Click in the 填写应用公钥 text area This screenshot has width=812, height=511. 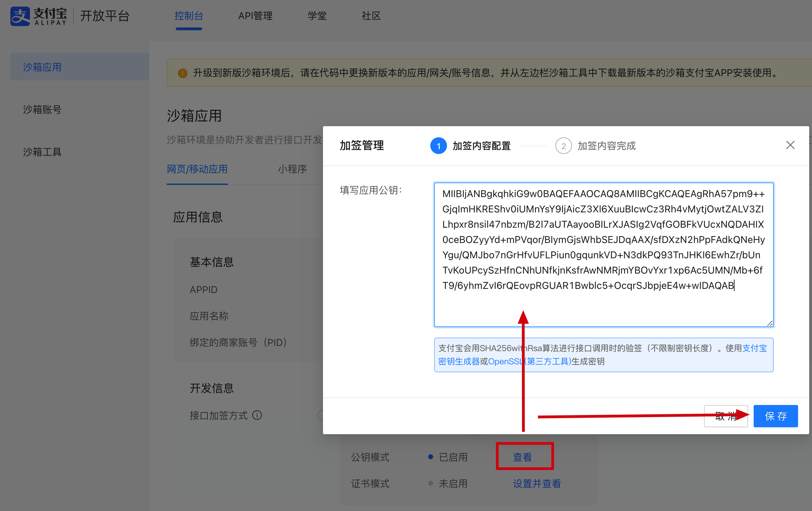point(604,254)
